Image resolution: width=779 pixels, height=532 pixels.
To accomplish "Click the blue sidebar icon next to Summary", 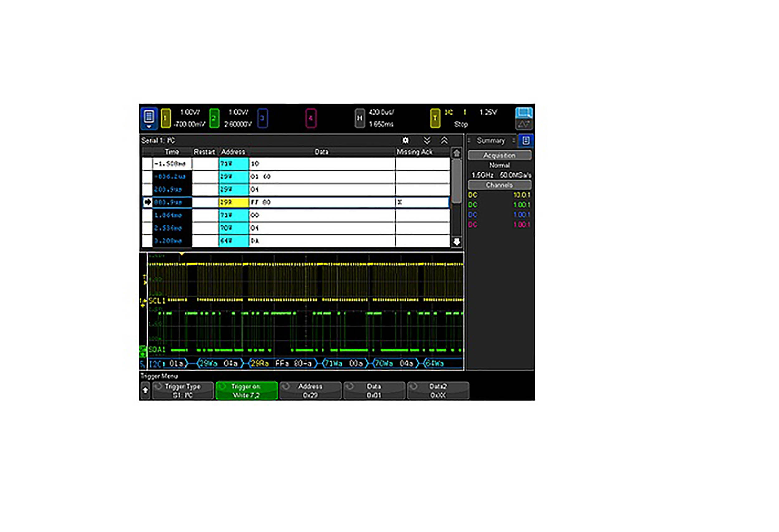I will click(526, 141).
